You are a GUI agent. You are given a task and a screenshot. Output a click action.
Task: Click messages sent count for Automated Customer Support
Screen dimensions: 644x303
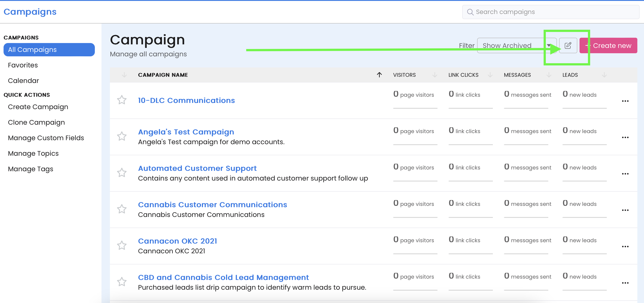(x=527, y=167)
